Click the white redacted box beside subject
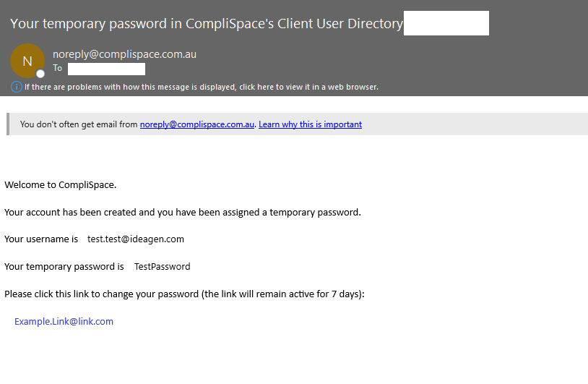Viewport: 588px width, 384px height. [446, 23]
